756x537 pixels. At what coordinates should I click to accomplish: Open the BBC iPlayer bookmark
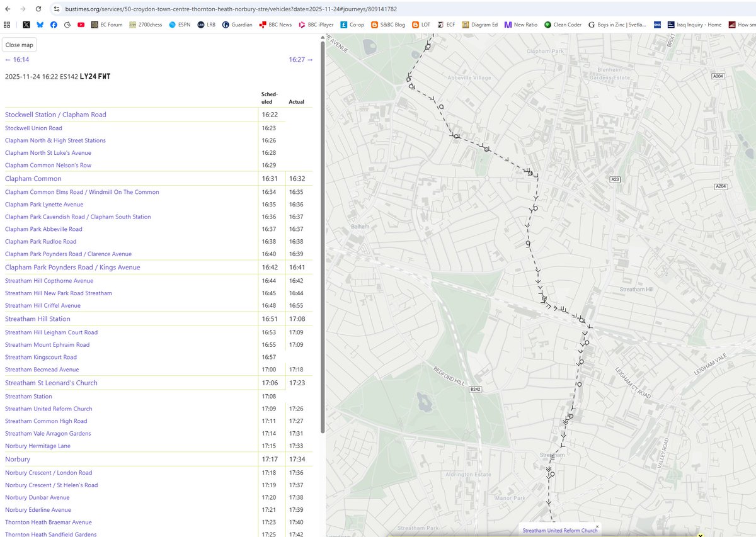[316, 25]
